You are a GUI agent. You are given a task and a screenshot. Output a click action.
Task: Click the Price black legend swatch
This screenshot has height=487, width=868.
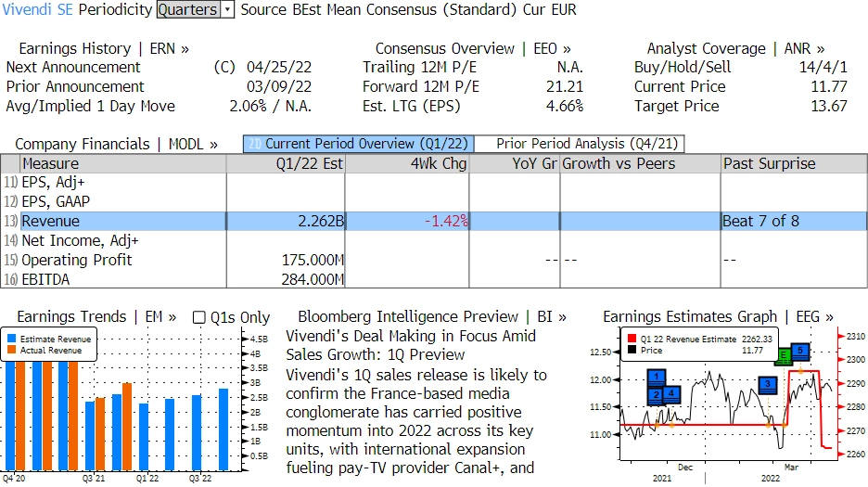point(632,350)
